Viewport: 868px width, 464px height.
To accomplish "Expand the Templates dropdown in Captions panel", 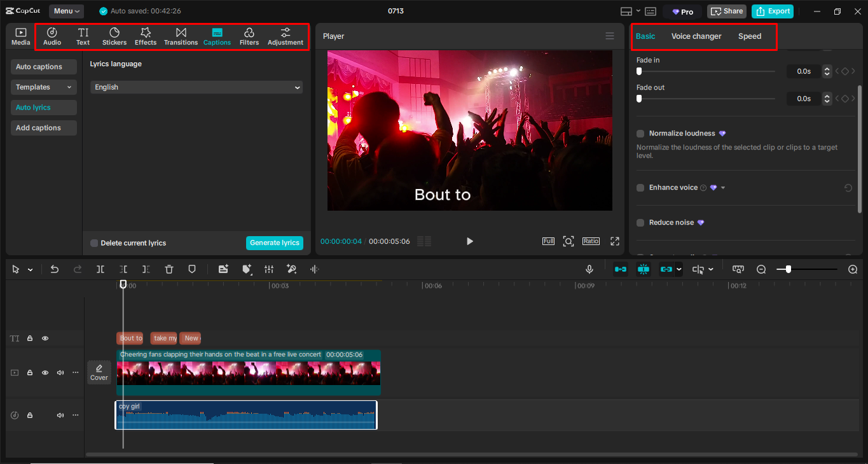I will click(43, 87).
